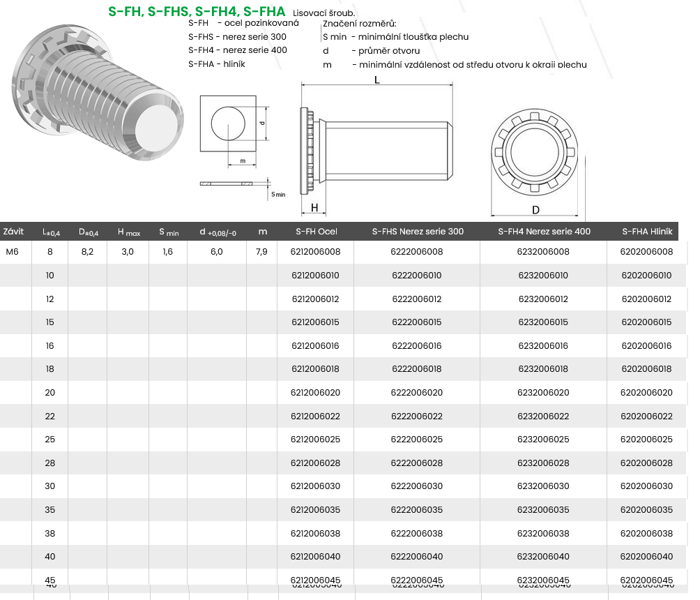This screenshot has height=600, width=700.
Task: Click part number 6222006012
Action: 417,299
